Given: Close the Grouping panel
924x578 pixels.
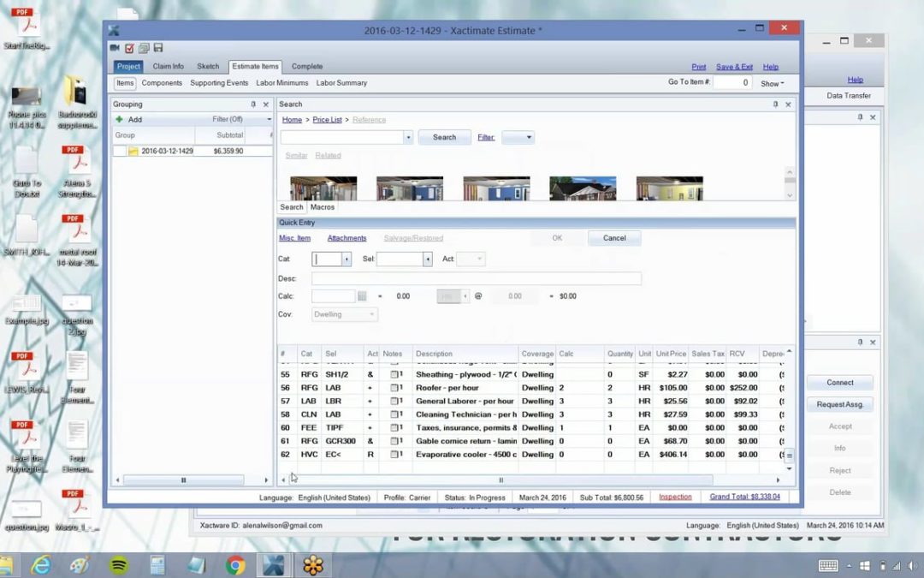Looking at the screenshot, I should [x=266, y=104].
